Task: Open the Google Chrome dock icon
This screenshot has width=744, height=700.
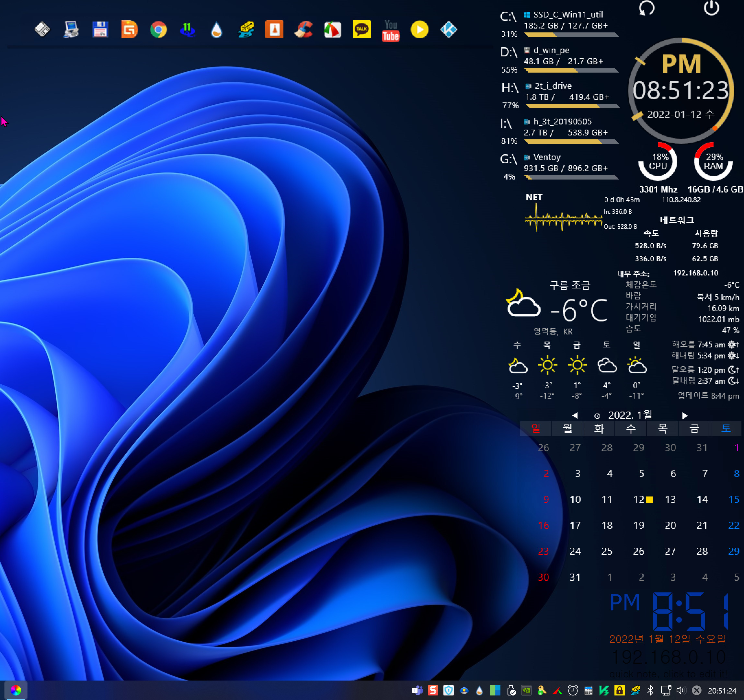Action: click(158, 29)
